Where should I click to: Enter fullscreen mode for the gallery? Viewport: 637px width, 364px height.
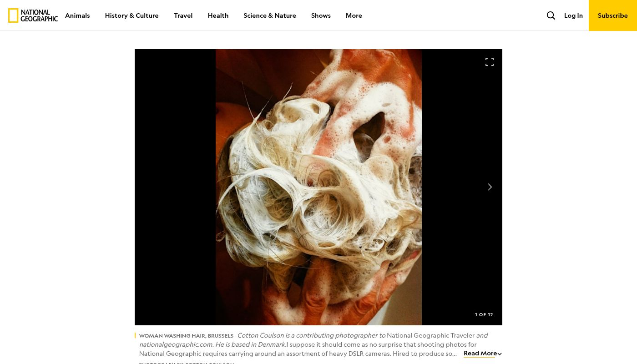pos(489,62)
